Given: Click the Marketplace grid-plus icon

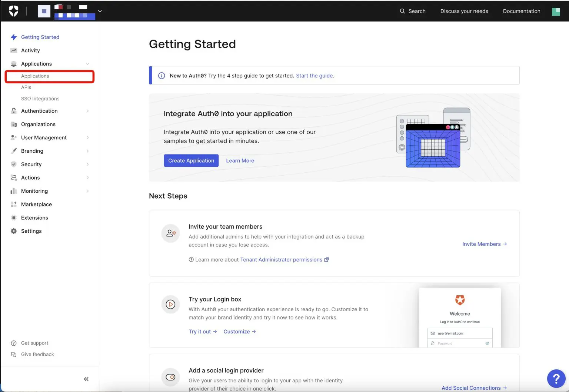Looking at the screenshot, I should [14, 204].
